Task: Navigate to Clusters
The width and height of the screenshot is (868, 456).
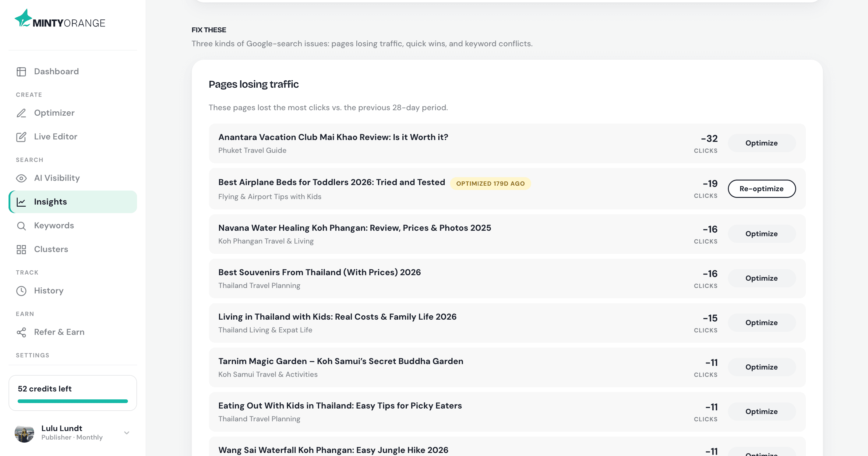Action: [x=73, y=249]
